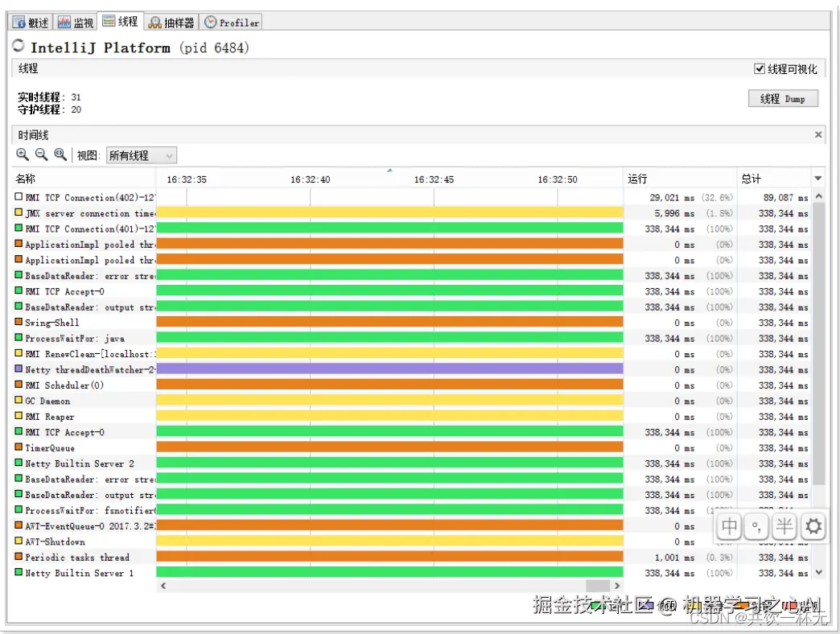This screenshot has height=634, width=840.
Task: Click the horizontal scrollbar right arrow
Action: pyautogui.click(x=616, y=585)
